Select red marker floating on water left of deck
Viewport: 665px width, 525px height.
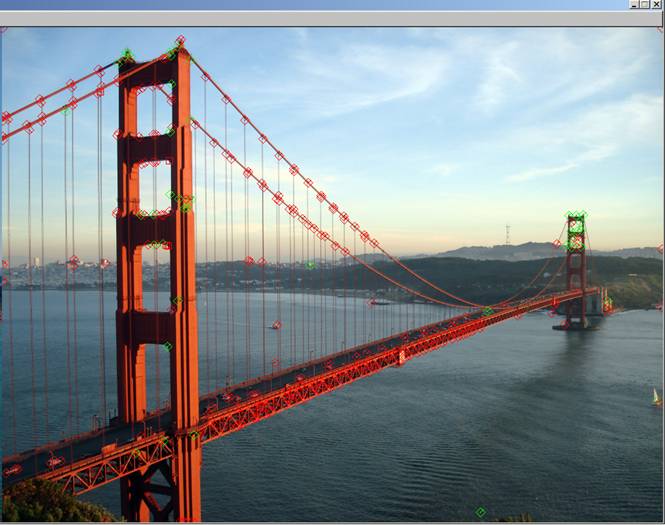click(x=276, y=325)
